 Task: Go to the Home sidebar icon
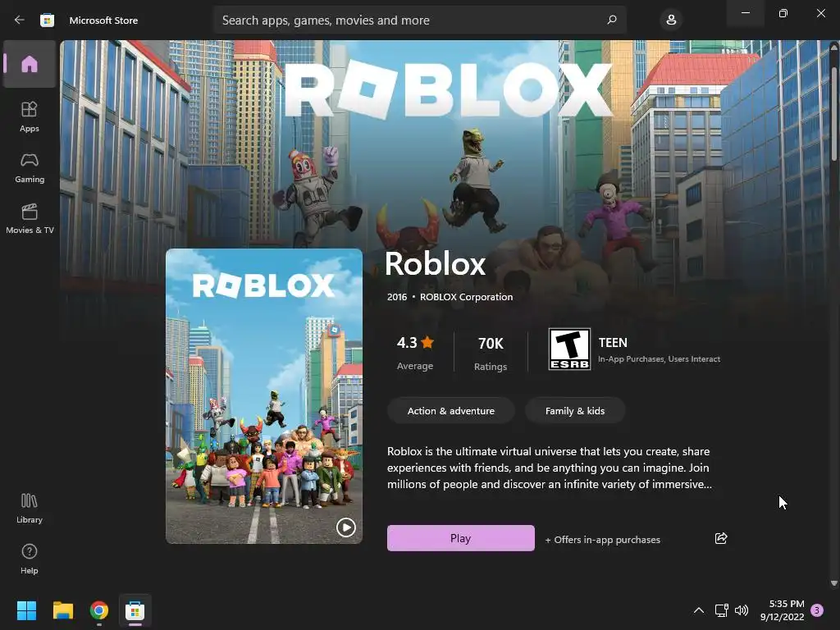(30, 64)
